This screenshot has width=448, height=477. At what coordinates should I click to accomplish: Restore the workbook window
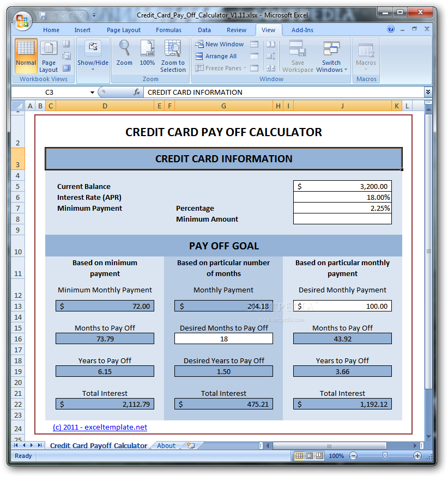414,29
